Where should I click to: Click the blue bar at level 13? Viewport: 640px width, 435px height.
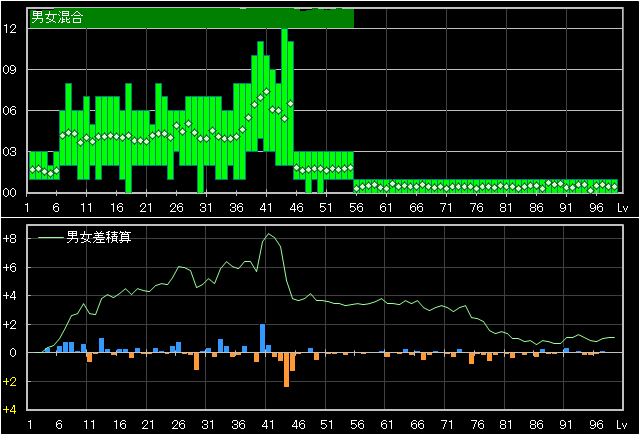tap(102, 345)
